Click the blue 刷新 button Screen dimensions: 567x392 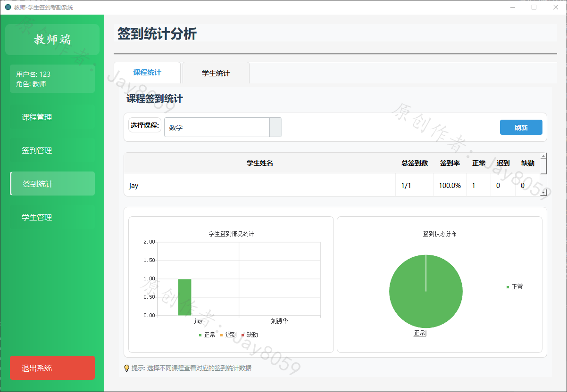tap(521, 127)
